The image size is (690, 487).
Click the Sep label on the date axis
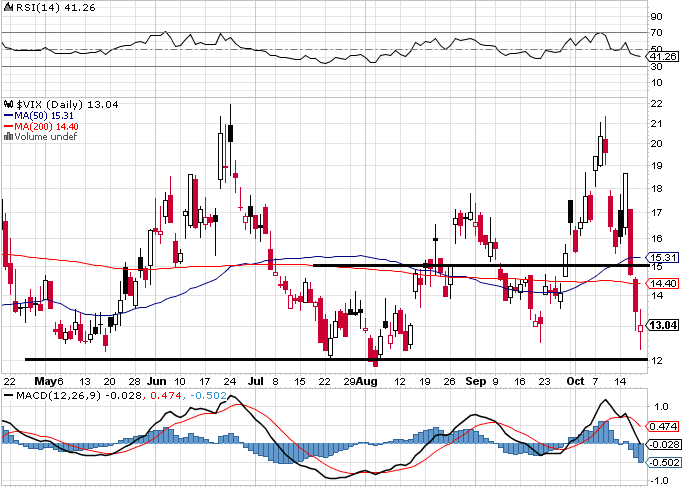coord(476,381)
